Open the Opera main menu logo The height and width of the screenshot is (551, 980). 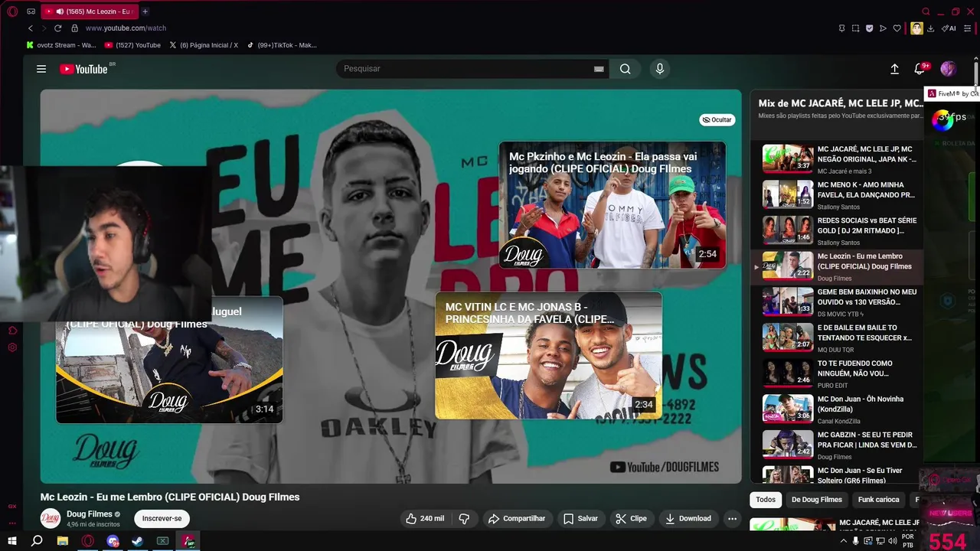(12, 11)
